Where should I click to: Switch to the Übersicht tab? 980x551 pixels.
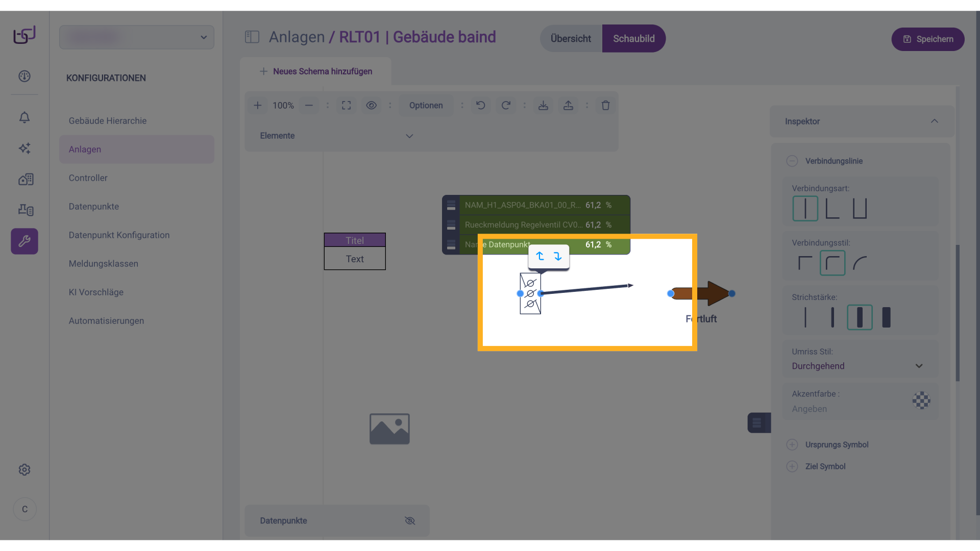tap(571, 39)
